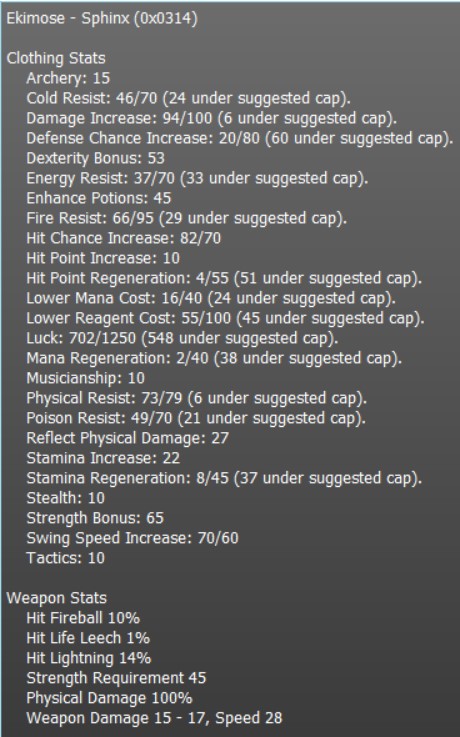Select Defense Chance Increase 20/80 row
This screenshot has height=737, width=460.
pyautogui.click(x=240, y=138)
